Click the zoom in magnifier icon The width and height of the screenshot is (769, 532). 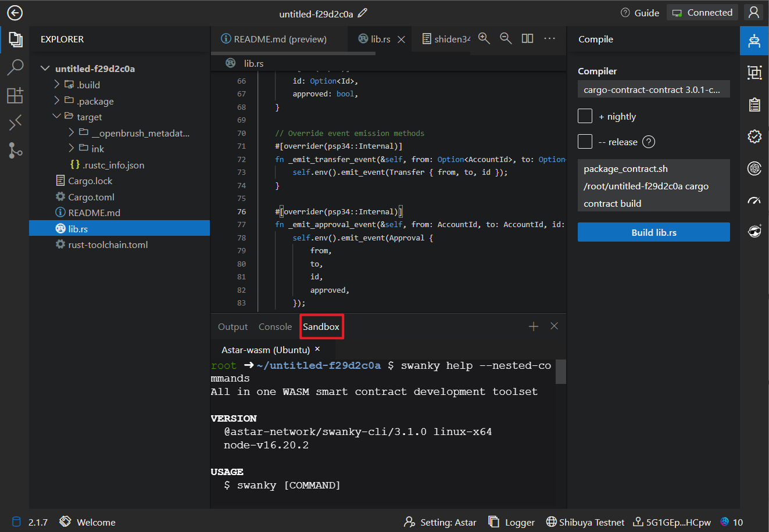click(x=484, y=38)
